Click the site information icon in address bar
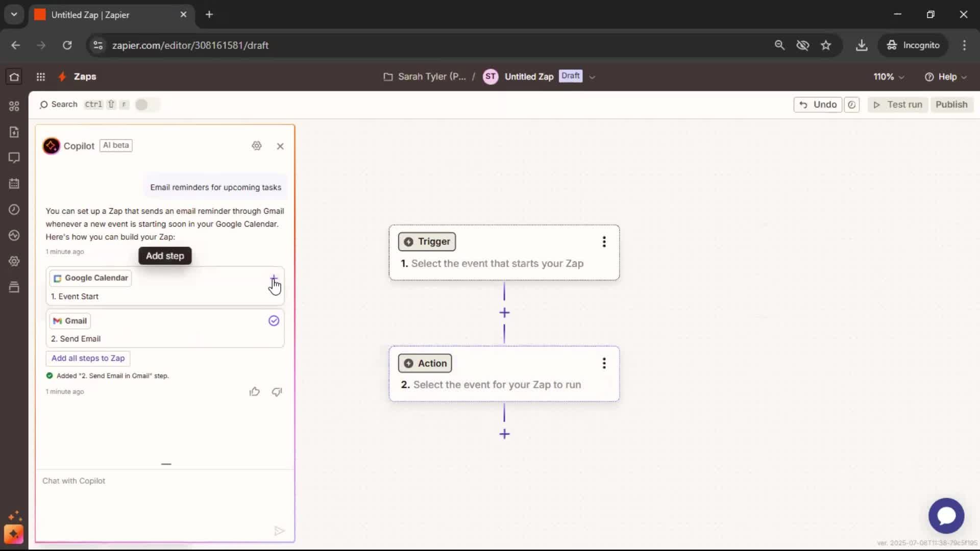Viewport: 980px width, 551px height. coord(98,45)
